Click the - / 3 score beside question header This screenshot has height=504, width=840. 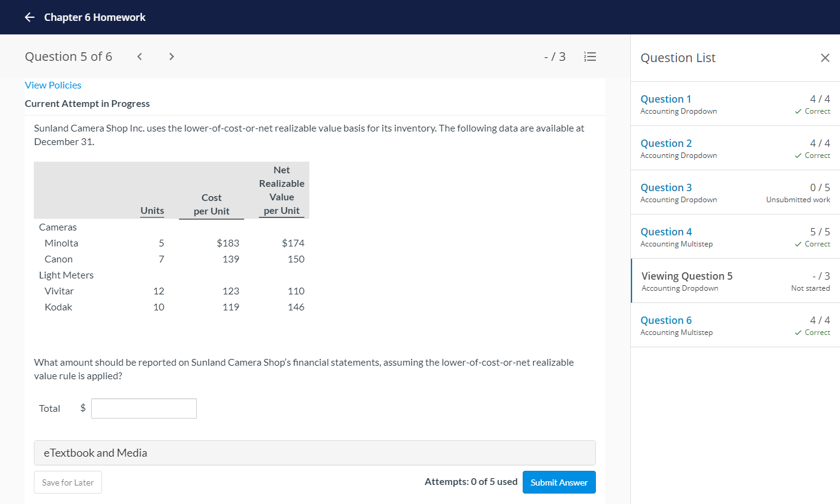[x=555, y=57]
